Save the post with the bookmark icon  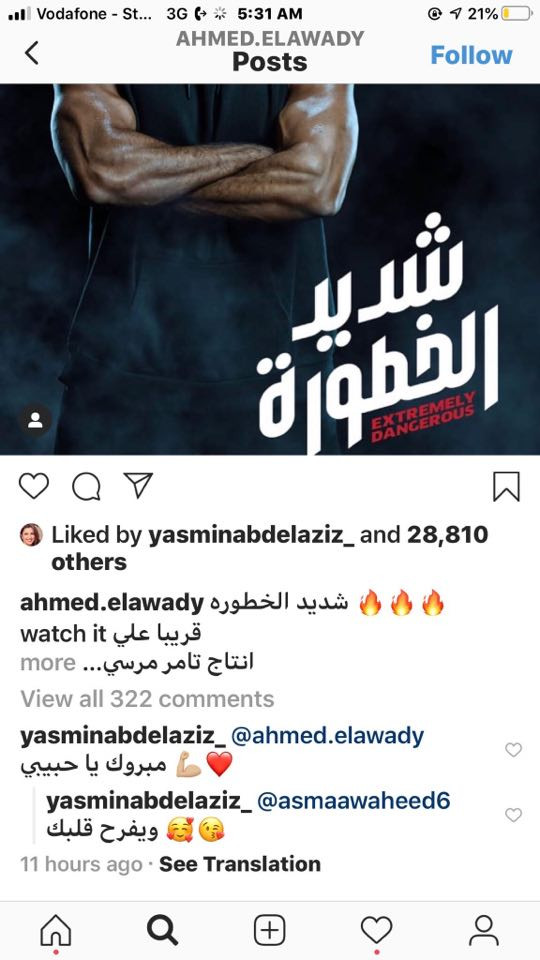coord(506,487)
